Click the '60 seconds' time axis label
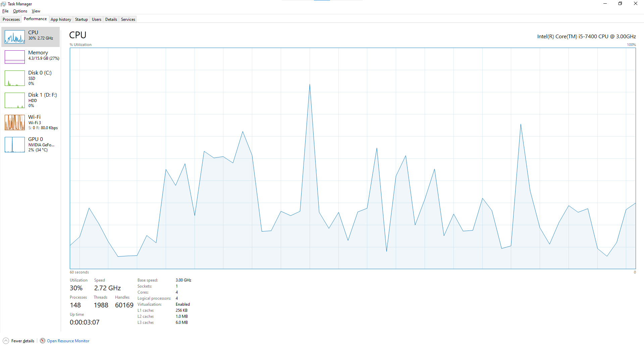644x349 pixels. pos(79,272)
